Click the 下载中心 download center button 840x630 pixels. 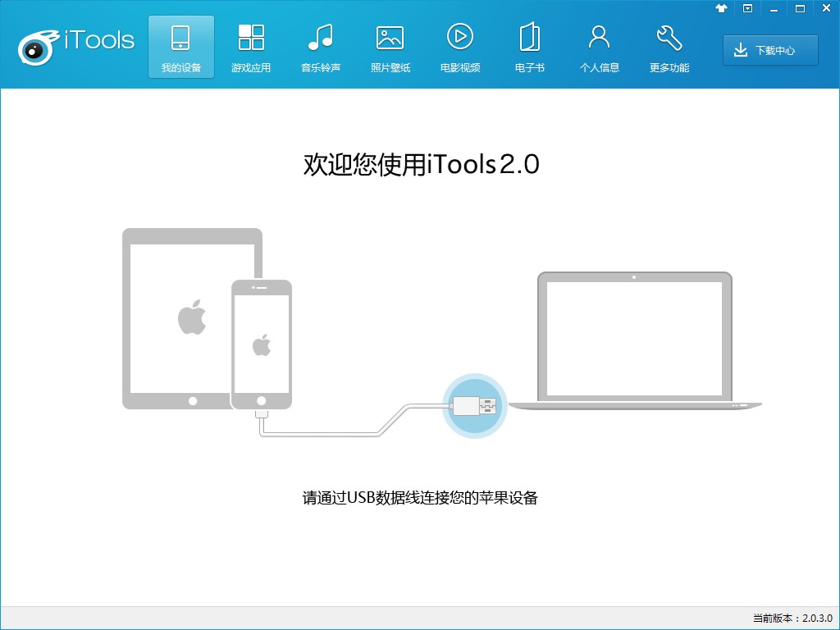click(770, 50)
